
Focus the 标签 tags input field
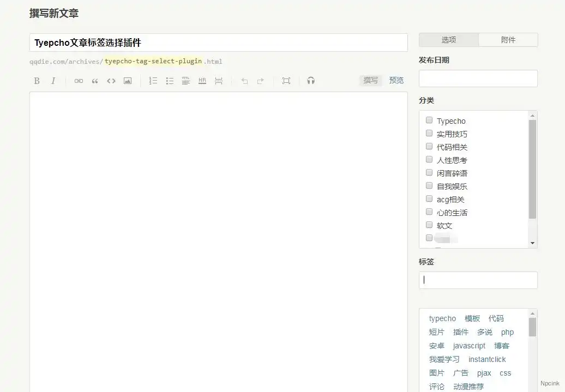click(x=478, y=280)
